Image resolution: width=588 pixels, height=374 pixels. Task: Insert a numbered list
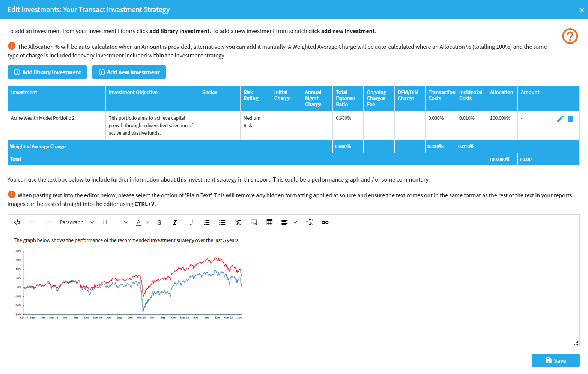tap(206, 222)
